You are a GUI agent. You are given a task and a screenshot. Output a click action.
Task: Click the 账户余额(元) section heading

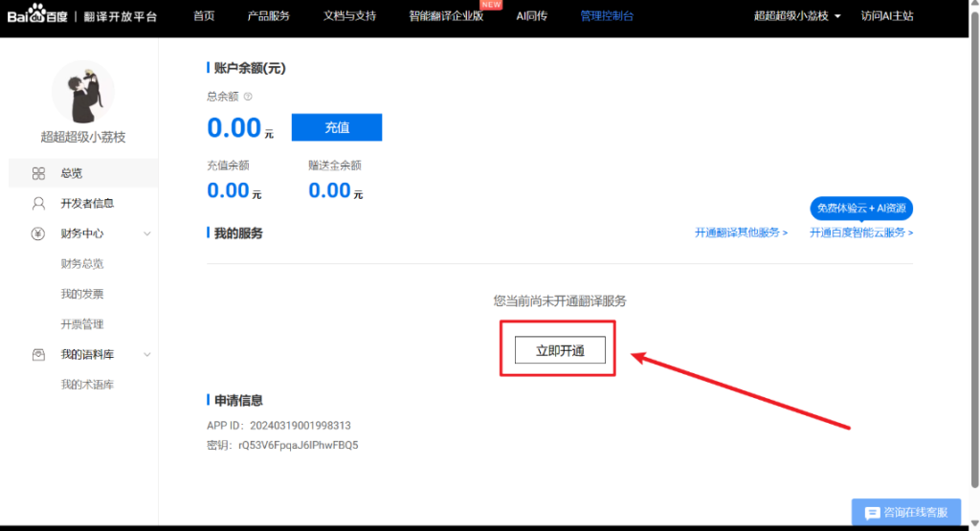250,68
